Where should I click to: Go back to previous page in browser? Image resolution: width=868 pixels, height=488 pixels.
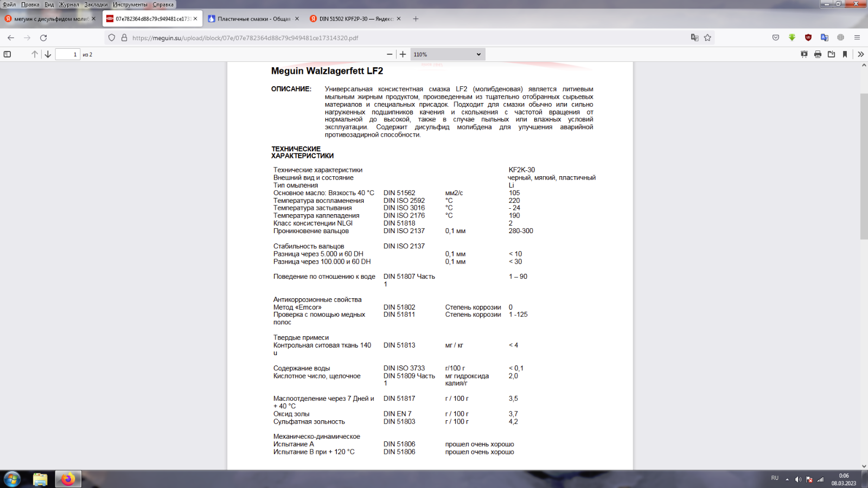tap(11, 38)
